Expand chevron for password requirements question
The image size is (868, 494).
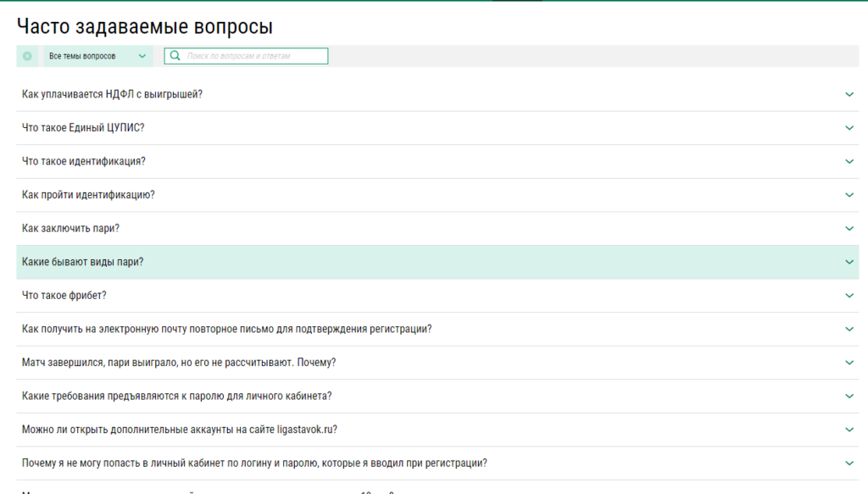[849, 396]
